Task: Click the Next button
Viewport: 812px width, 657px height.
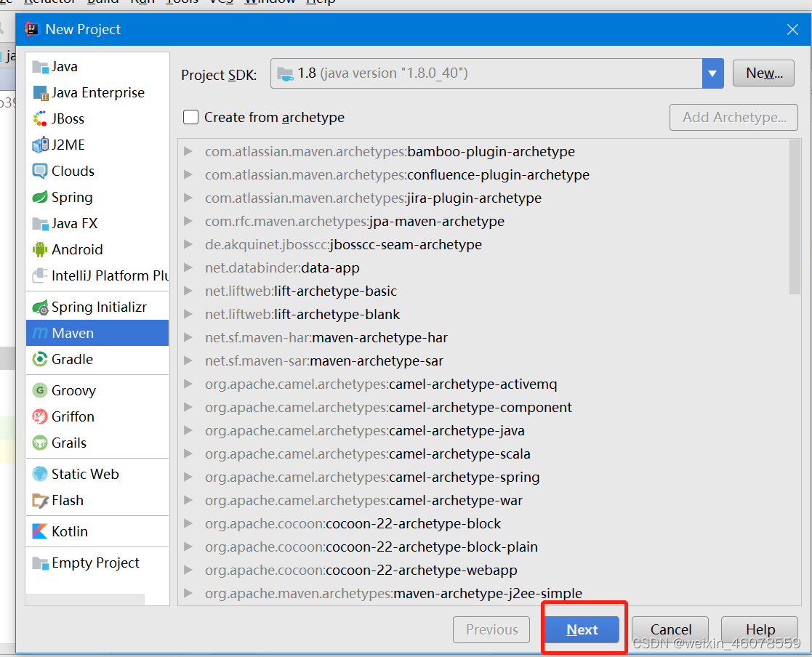Action: 582,629
